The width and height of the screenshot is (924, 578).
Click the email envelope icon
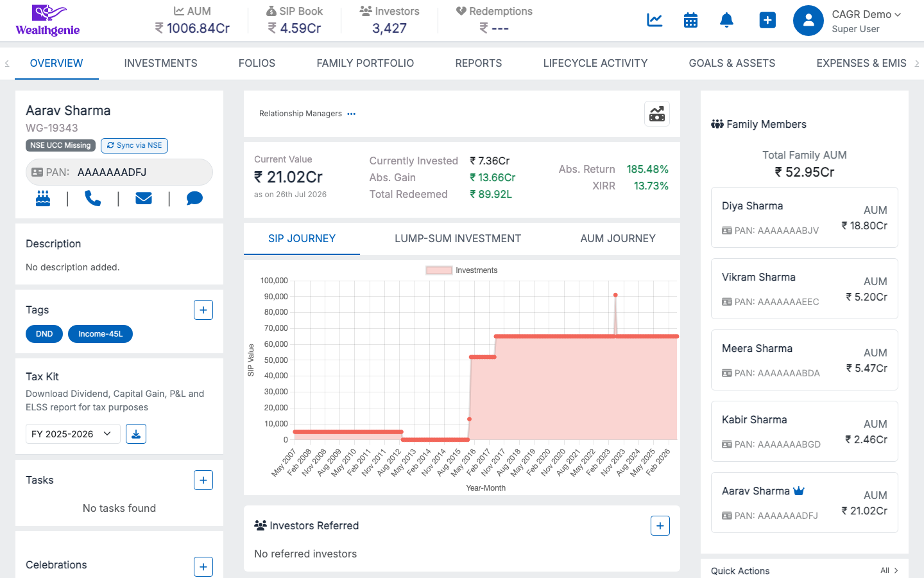(x=144, y=198)
